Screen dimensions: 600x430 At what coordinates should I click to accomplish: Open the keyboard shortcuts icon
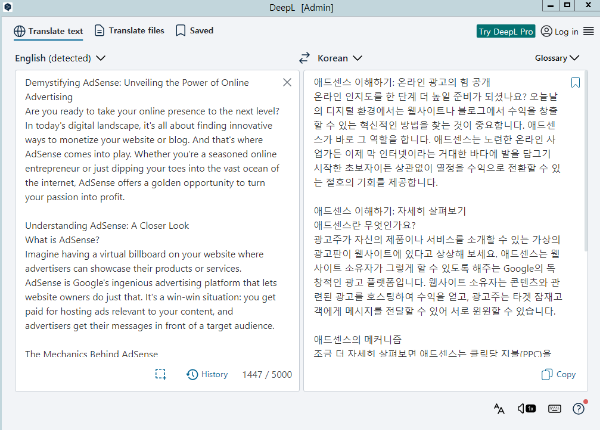554,409
